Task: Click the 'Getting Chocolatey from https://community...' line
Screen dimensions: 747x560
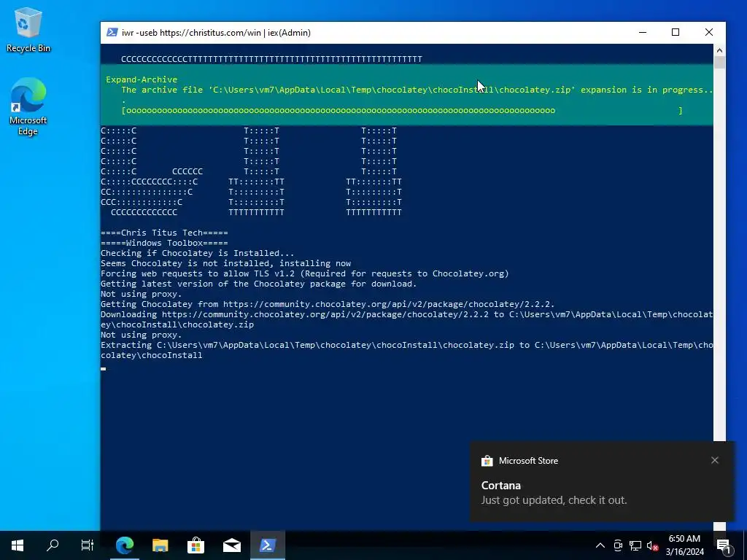Action: click(328, 304)
